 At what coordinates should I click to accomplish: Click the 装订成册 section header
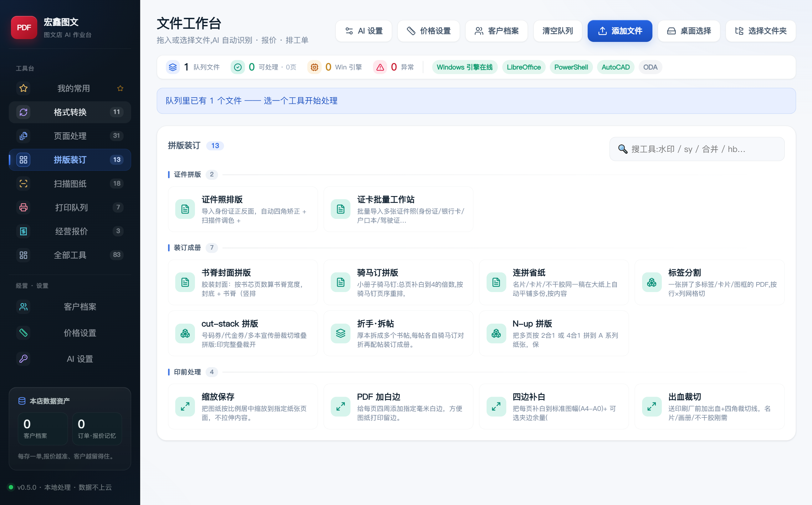pyautogui.click(x=187, y=247)
